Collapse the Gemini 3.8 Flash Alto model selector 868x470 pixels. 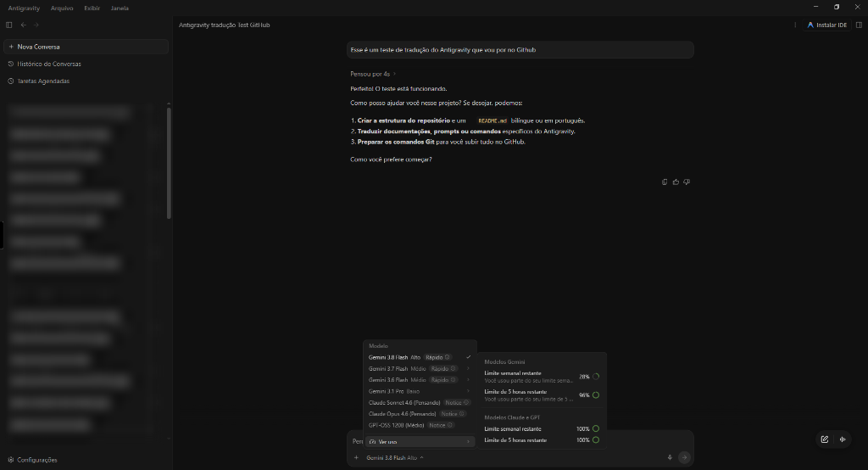point(395,458)
